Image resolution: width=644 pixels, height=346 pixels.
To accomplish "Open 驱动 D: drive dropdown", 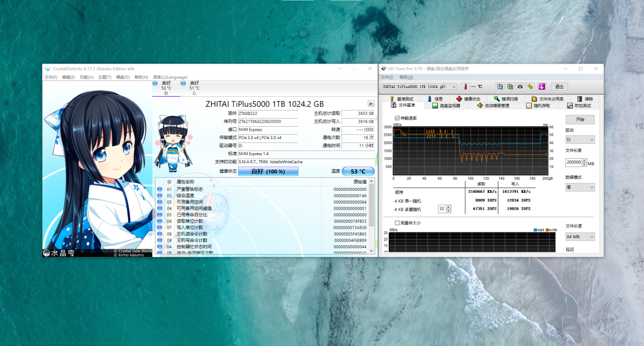I will coord(580,139).
